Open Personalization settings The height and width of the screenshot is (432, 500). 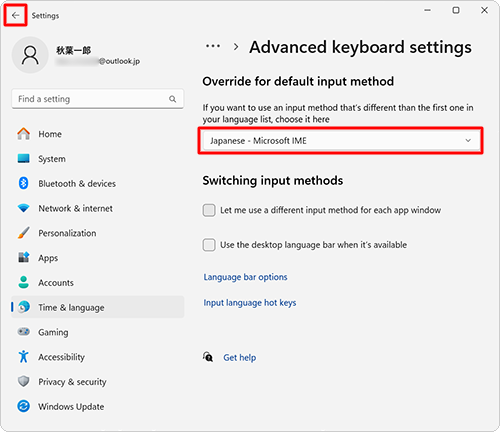[x=98, y=233]
